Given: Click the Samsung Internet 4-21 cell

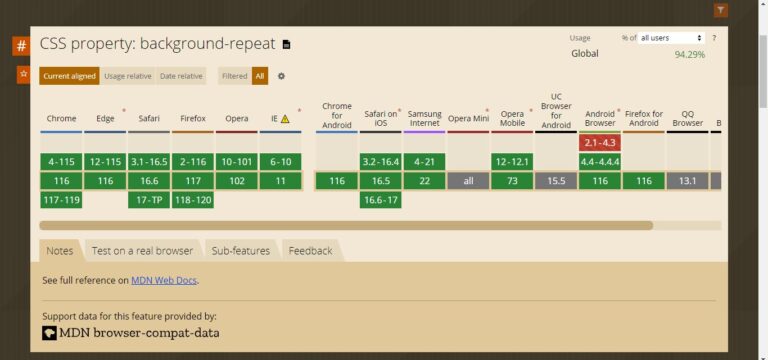Looking at the screenshot, I should pyautogui.click(x=424, y=162).
